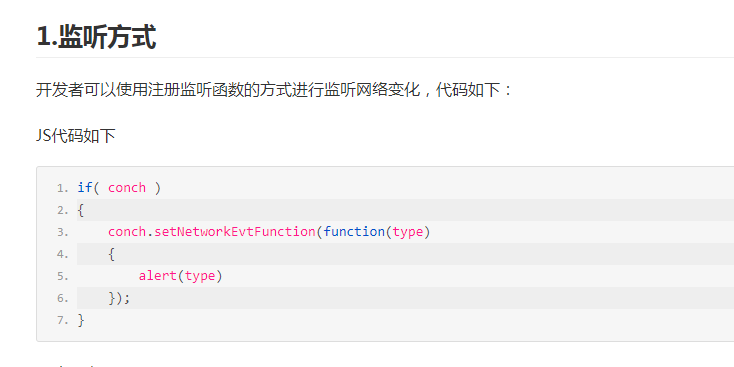The image size is (734, 367).
Task: Click line number 3 in the code block
Action: [x=63, y=232]
